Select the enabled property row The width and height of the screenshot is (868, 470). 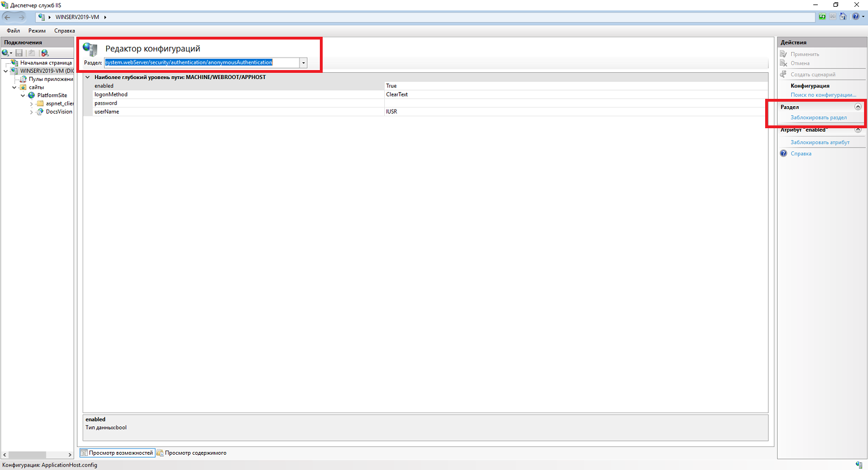(x=104, y=86)
